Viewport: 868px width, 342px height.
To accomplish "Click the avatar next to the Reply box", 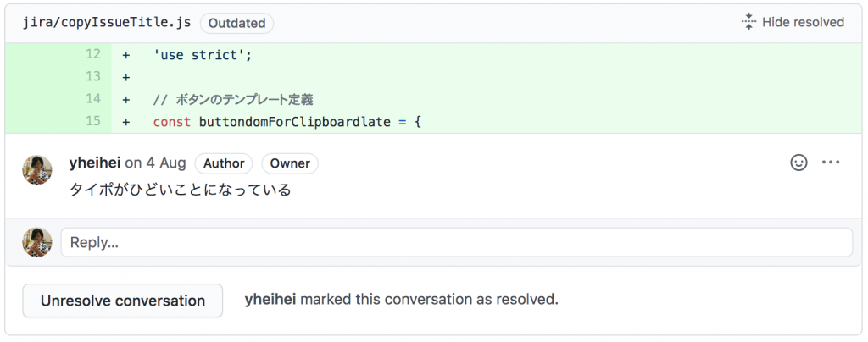I will tap(37, 242).
